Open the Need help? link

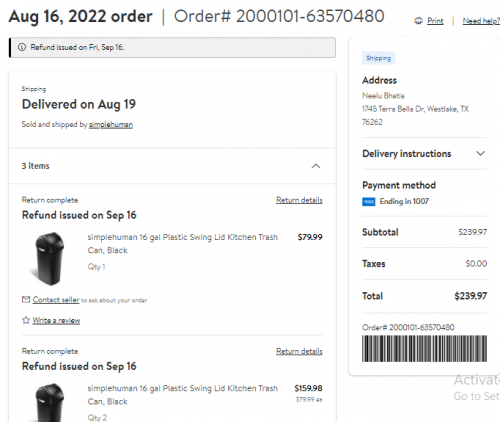point(481,21)
